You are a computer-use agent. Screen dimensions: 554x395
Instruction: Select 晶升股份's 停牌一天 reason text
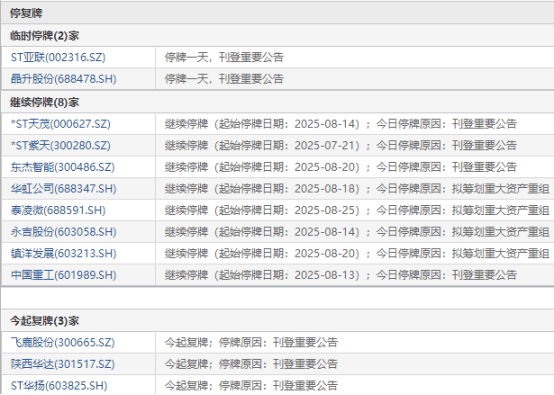(224, 79)
